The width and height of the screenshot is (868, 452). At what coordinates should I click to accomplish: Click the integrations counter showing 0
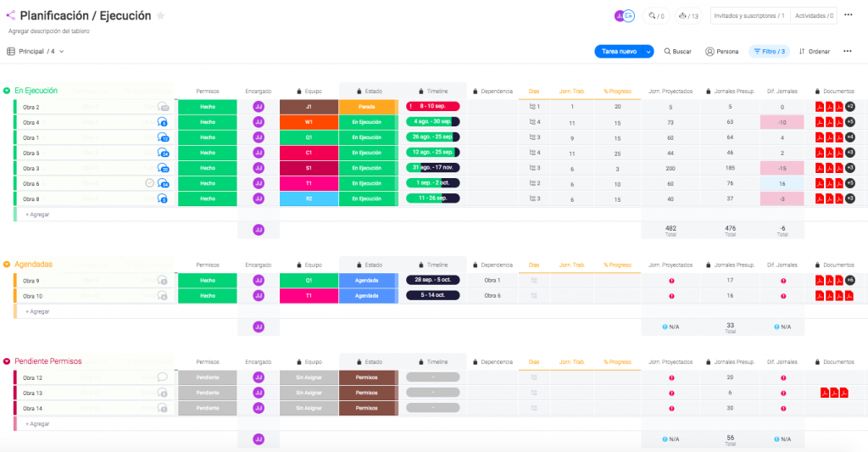click(x=656, y=15)
